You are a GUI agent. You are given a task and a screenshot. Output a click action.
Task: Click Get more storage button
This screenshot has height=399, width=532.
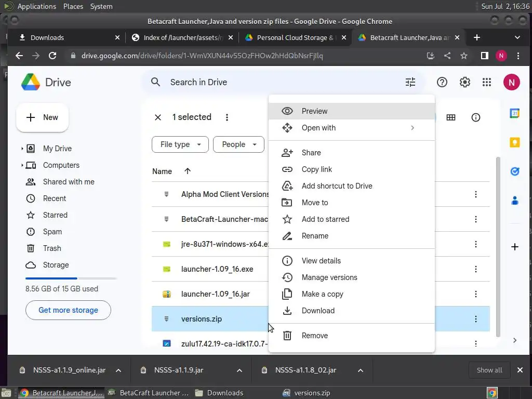pyautogui.click(x=68, y=310)
